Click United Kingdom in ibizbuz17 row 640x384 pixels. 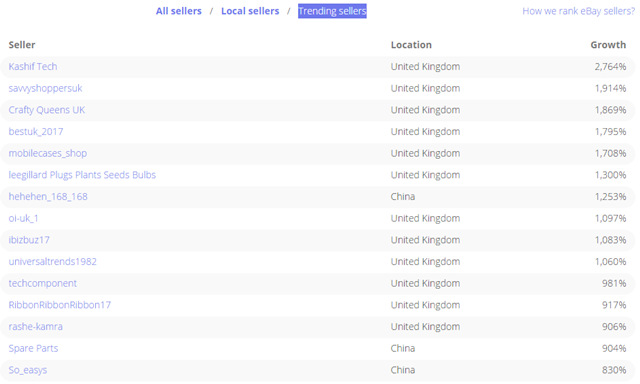click(x=425, y=240)
